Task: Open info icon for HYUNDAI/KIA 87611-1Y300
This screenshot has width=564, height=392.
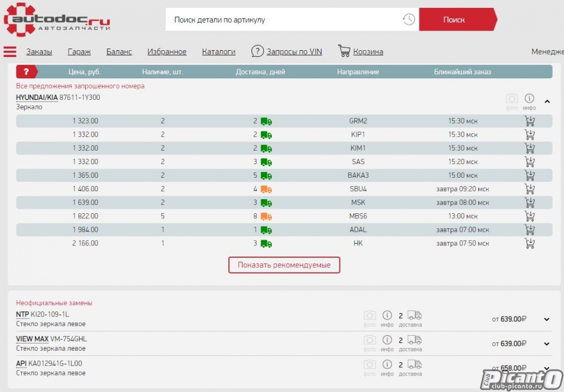Action: pos(530,98)
